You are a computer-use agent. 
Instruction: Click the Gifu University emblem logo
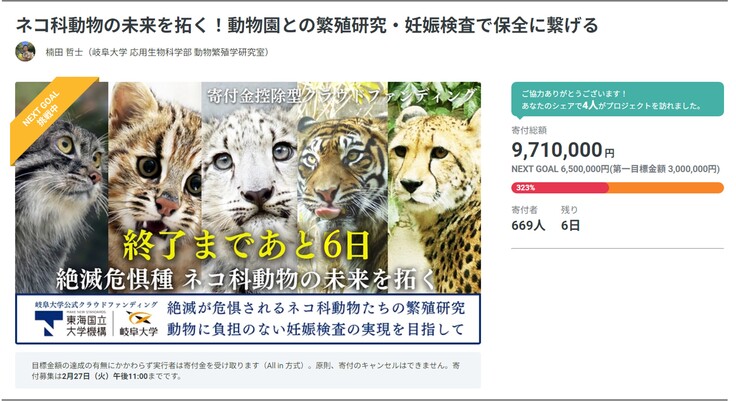[139, 318]
